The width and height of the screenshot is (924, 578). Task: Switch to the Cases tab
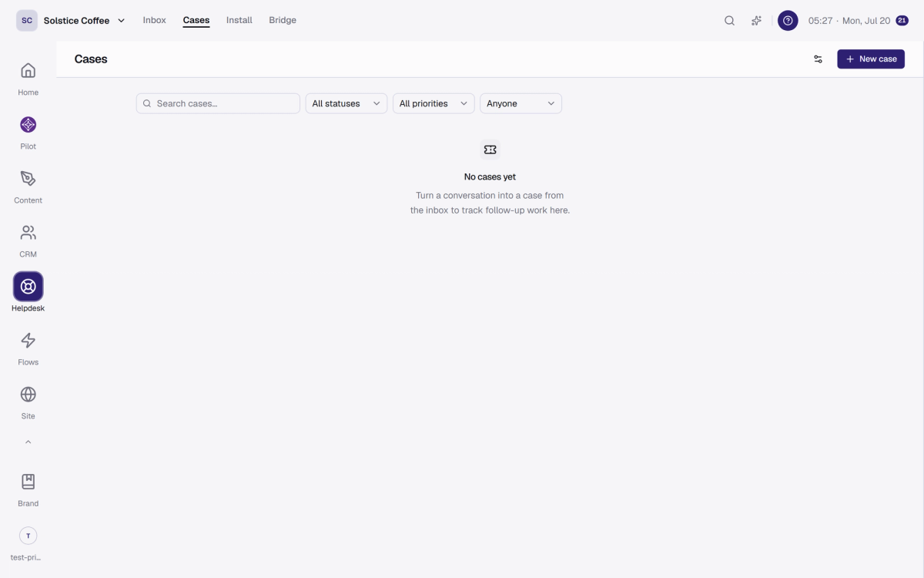(x=196, y=20)
